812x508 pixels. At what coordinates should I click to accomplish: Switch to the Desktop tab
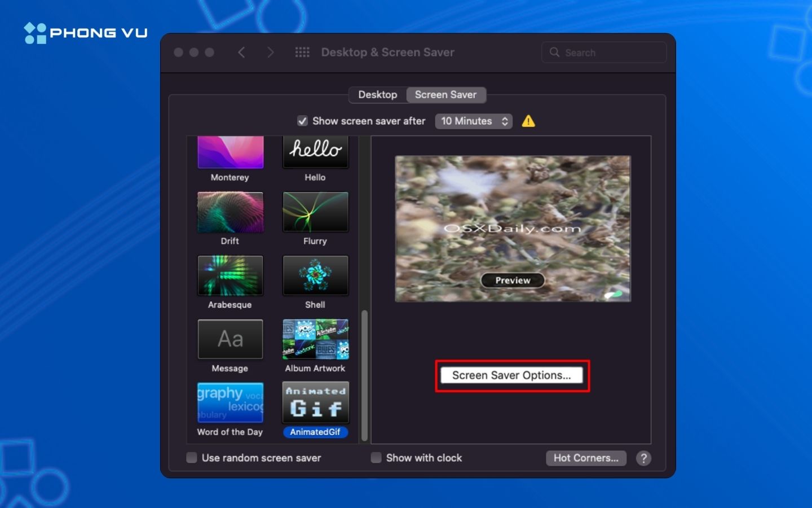coord(377,95)
